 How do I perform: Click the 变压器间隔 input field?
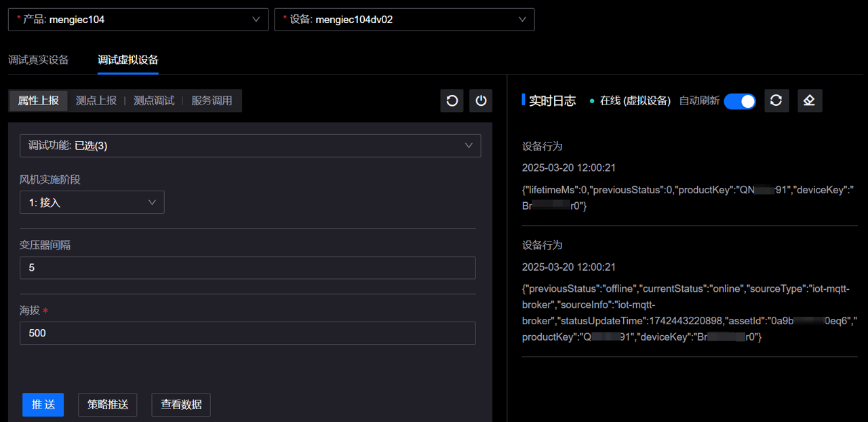247,267
